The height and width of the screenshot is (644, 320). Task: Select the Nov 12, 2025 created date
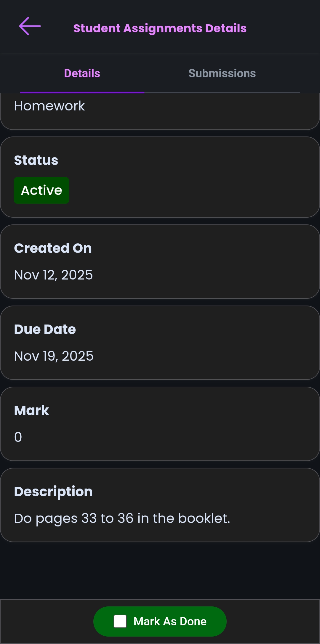coord(53,275)
